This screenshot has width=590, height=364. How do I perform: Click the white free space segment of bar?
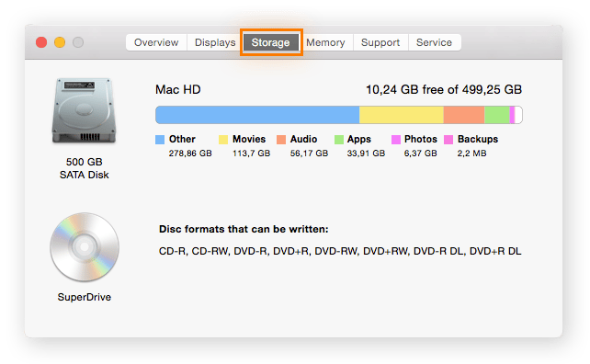(518, 115)
